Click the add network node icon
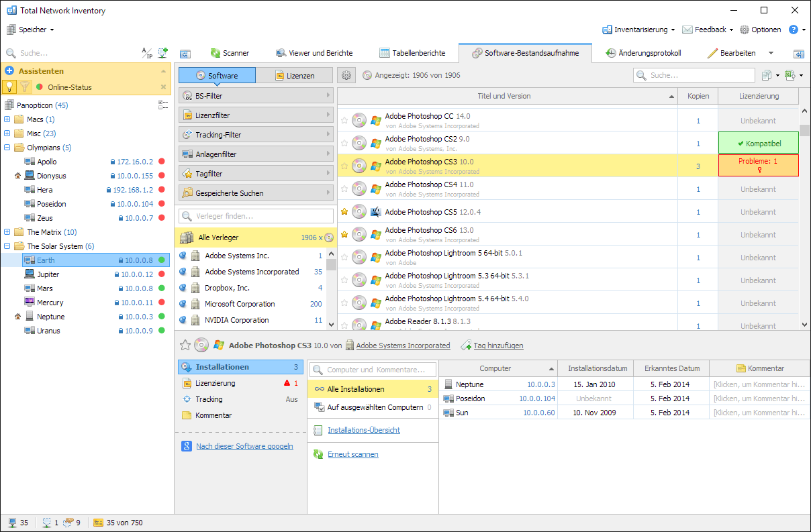Screen dimensions: 811x532 tap(162, 53)
